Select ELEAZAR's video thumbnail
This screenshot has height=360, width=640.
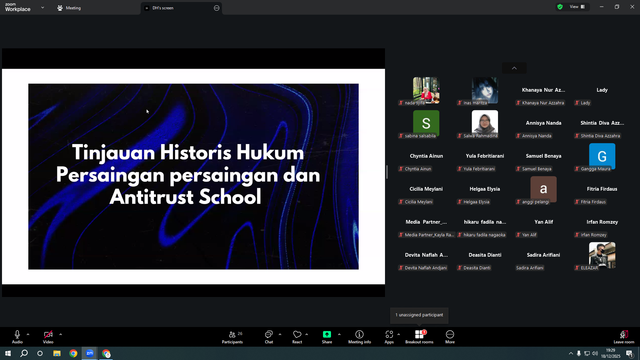coord(602,255)
